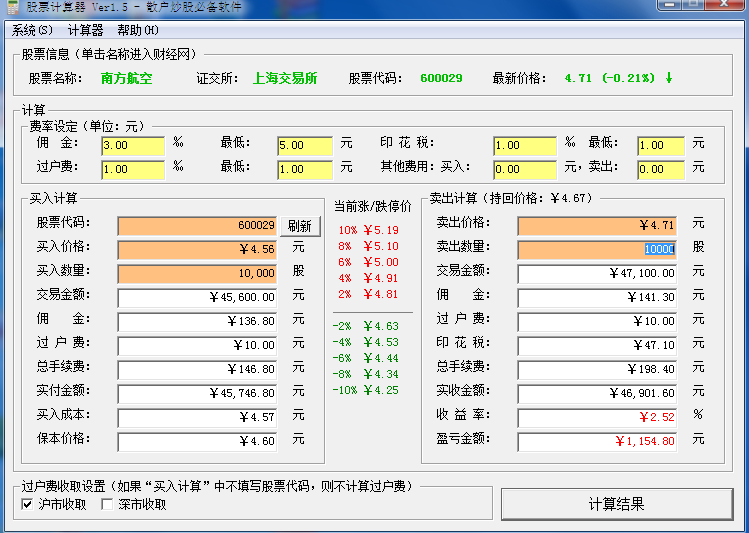Click the 股票代码 input in 买入计算
Image resolution: width=749 pixels, height=533 pixels.
[x=197, y=225]
